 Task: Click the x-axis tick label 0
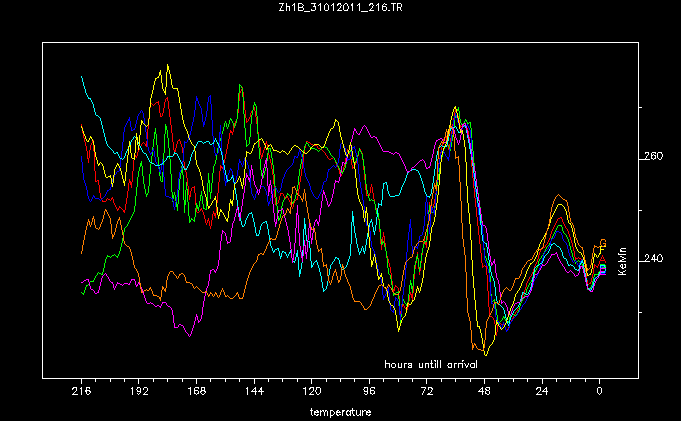599,393
